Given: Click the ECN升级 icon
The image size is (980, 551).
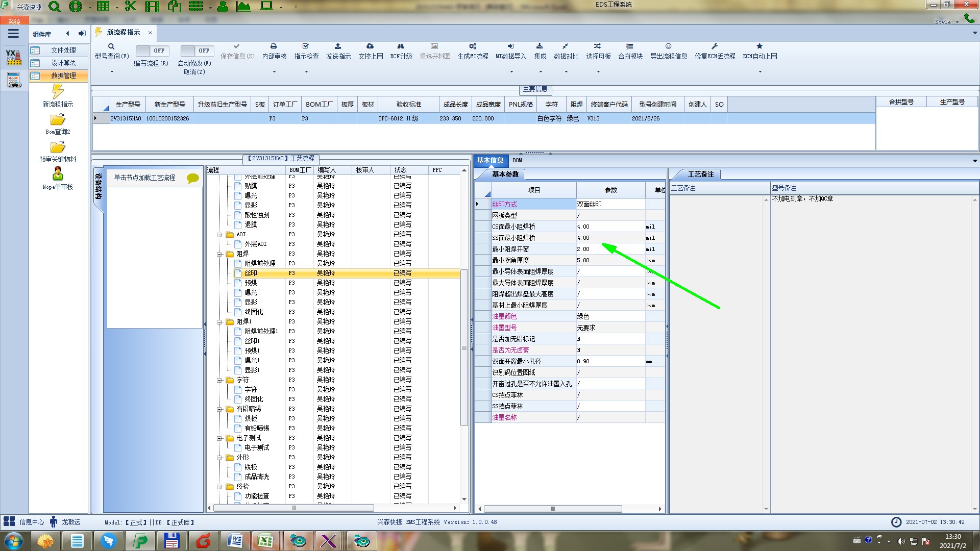Looking at the screenshot, I should (401, 46).
